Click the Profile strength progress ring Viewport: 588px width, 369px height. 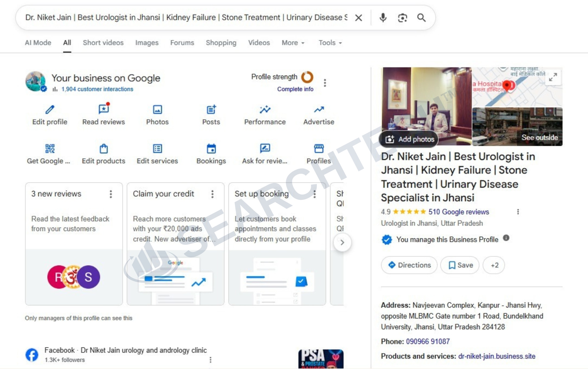coord(307,77)
